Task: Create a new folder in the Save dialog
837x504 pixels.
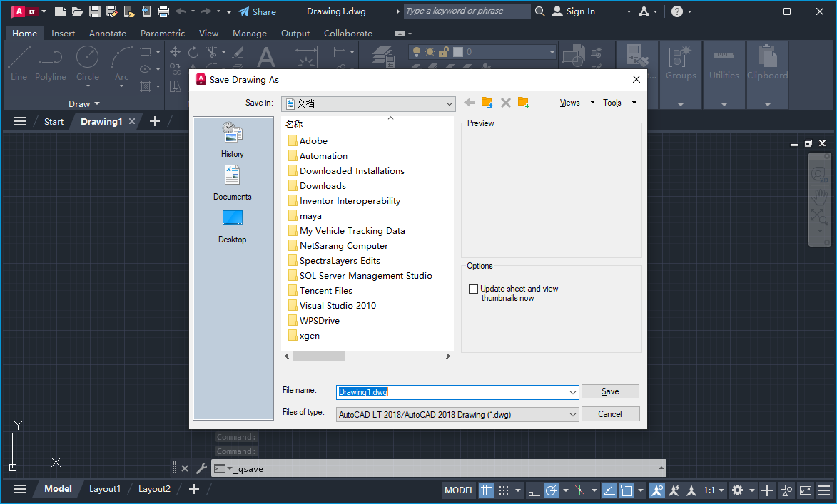Action: [x=523, y=103]
